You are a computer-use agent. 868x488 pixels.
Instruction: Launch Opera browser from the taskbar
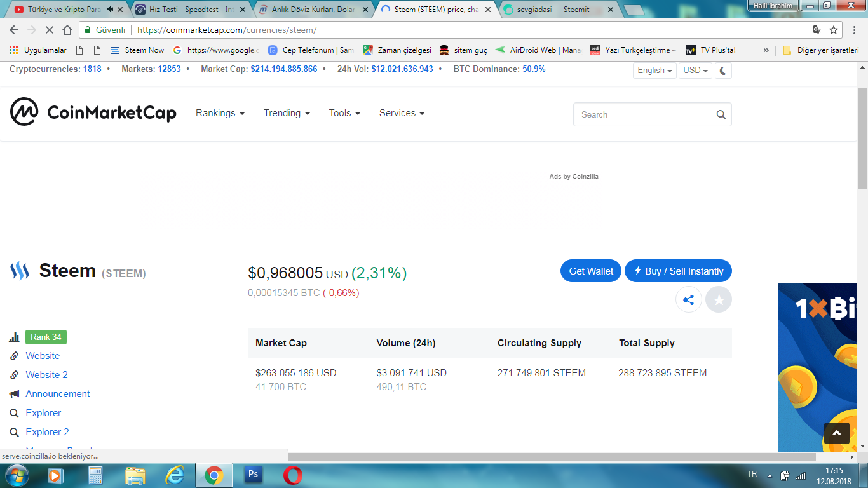click(292, 475)
